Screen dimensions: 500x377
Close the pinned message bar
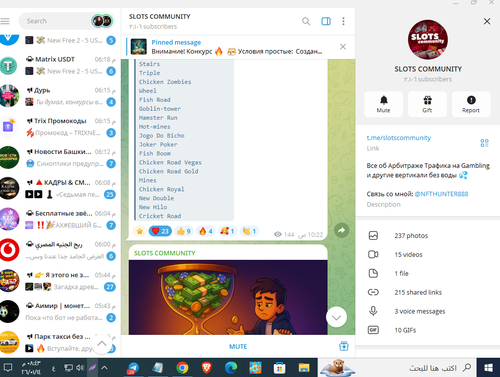(343, 47)
